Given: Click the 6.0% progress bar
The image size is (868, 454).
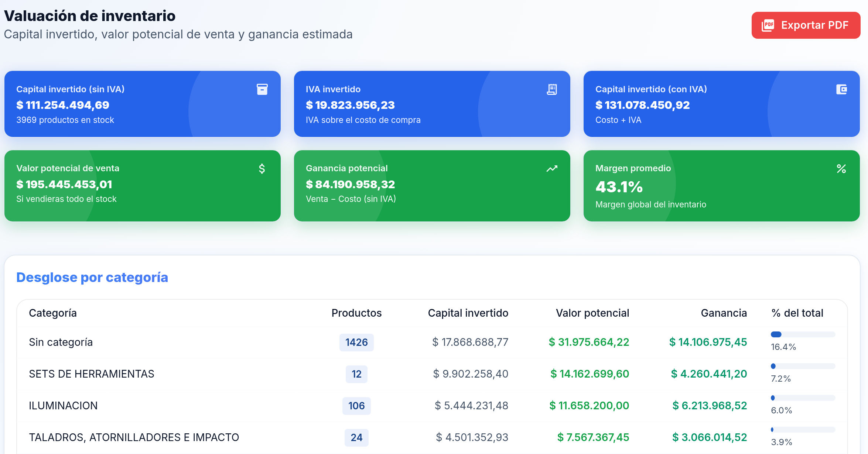Looking at the screenshot, I should pos(803,398).
